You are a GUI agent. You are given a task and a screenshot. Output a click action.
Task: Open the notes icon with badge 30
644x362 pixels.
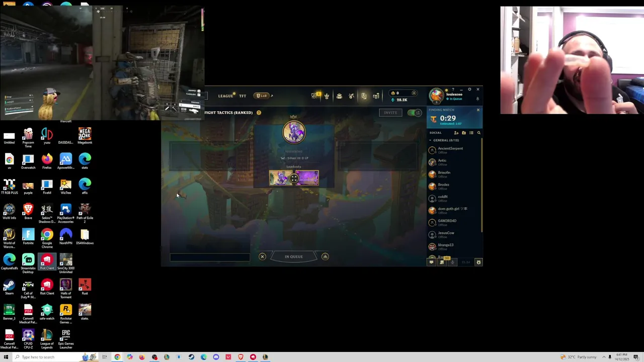point(442,262)
